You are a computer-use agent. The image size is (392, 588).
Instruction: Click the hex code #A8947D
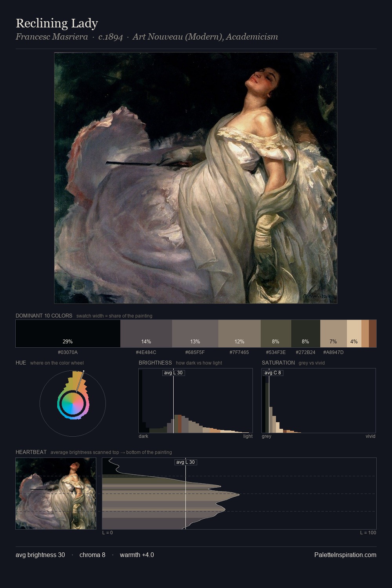click(x=333, y=352)
